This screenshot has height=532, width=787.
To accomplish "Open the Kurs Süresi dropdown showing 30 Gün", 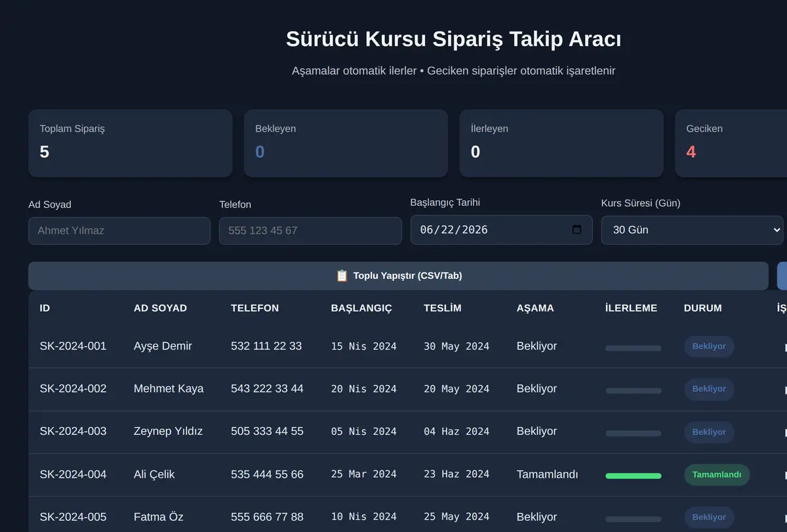I will pos(693,230).
